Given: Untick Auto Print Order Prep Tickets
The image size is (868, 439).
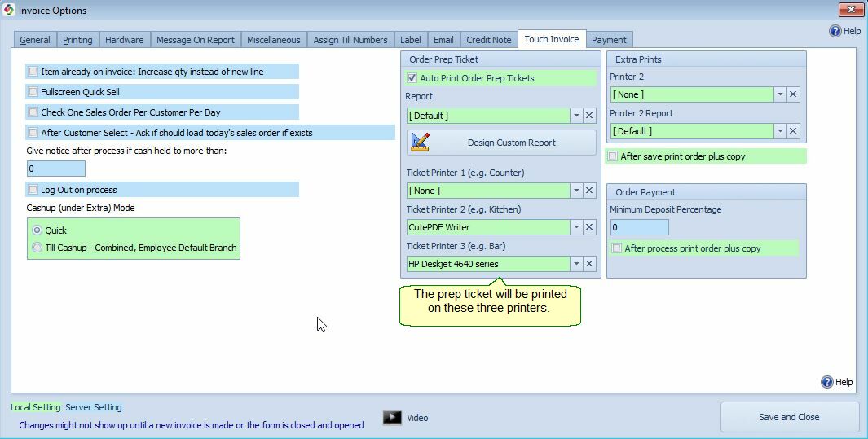Looking at the screenshot, I should coord(412,78).
